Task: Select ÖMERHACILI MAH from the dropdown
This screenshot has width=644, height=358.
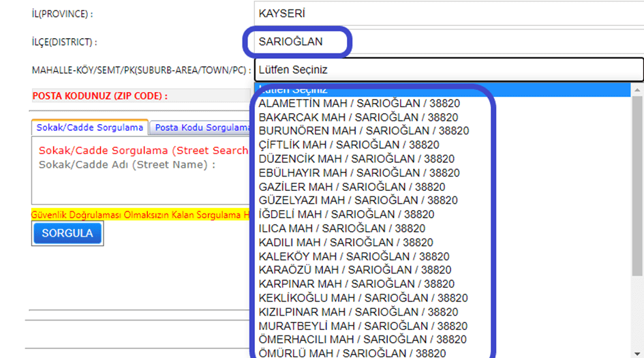Action: (x=363, y=340)
